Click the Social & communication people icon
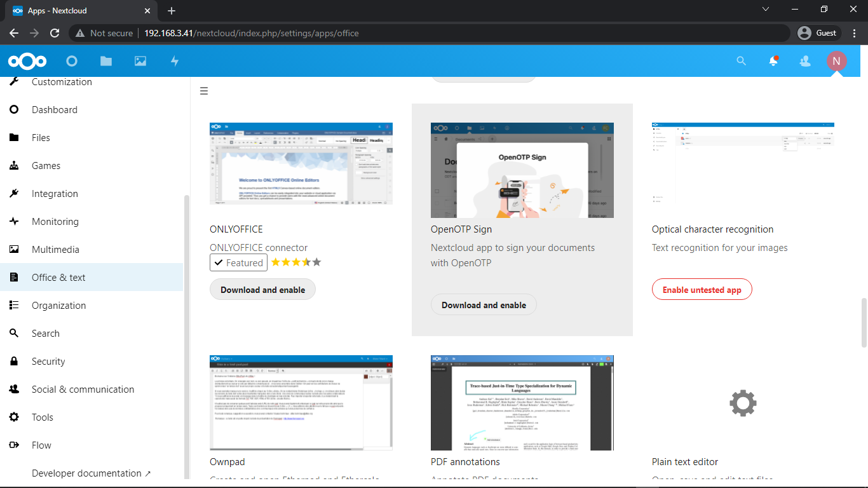The width and height of the screenshot is (868, 488). (x=14, y=390)
